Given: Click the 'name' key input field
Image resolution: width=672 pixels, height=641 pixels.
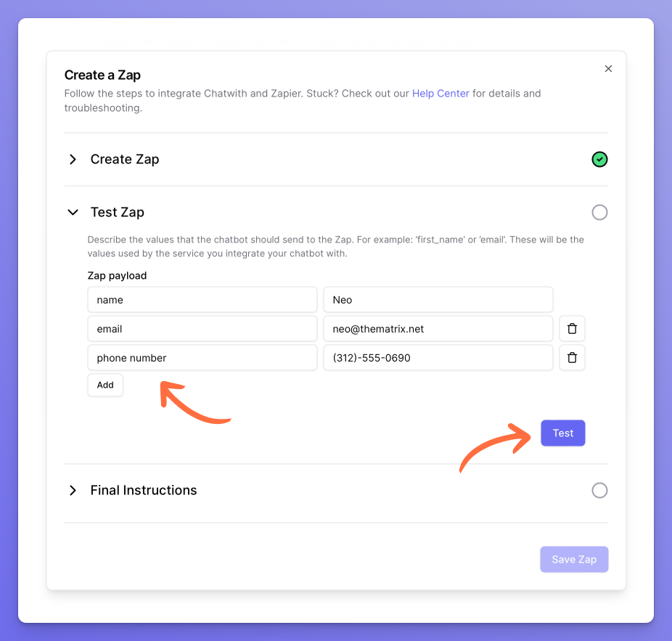Looking at the screenshot, I should pos(202,300).
